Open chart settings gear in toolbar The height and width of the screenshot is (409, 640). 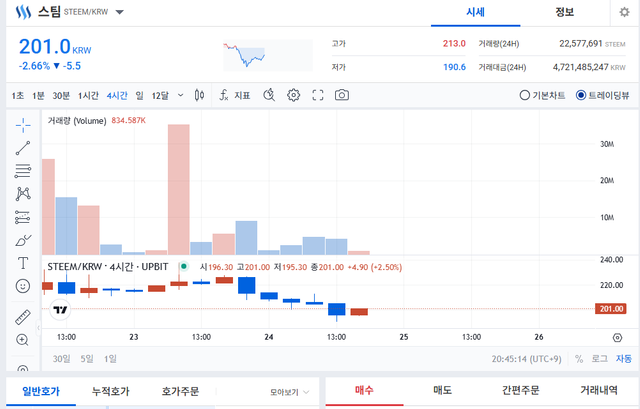(x=293, y=95)
